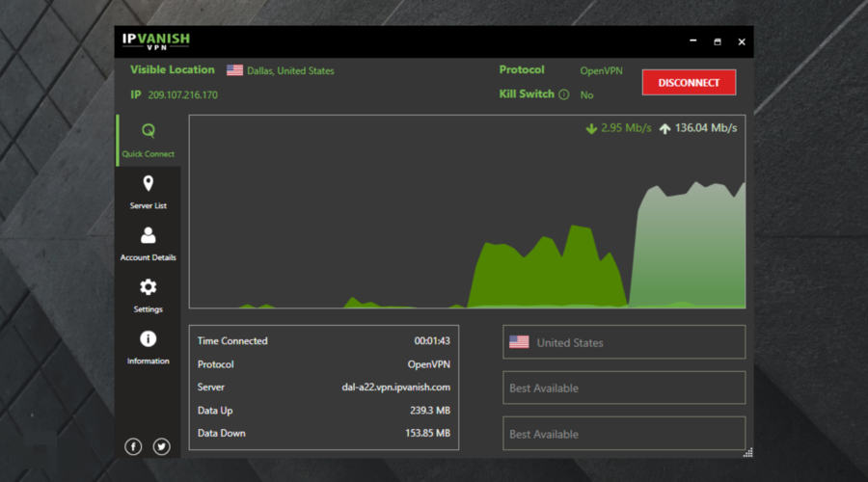868x482 pixels.
Task: Click the 136.04 Mb/s upload speed
Action: (x=706, y=128)
